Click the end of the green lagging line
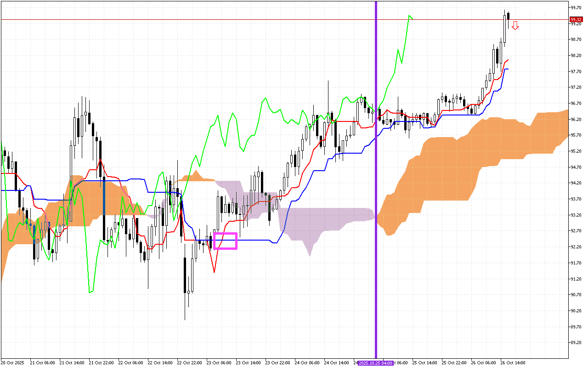 412,18
